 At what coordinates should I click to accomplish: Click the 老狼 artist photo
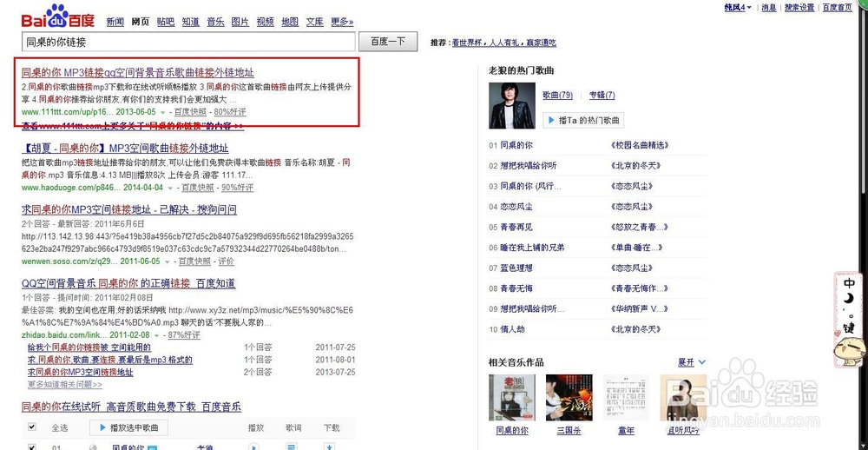(x=512, y=105)
